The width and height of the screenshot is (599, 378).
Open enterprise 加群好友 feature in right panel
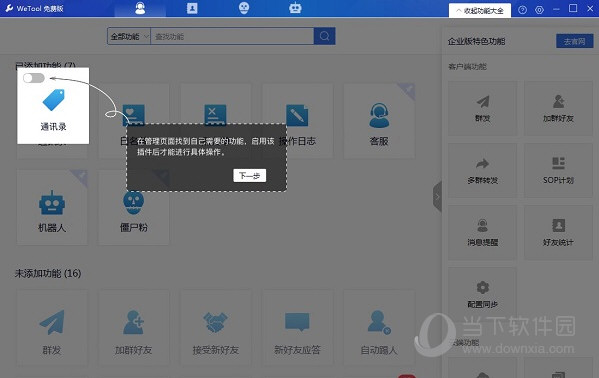pyautogui.click(x=559, y=108)
